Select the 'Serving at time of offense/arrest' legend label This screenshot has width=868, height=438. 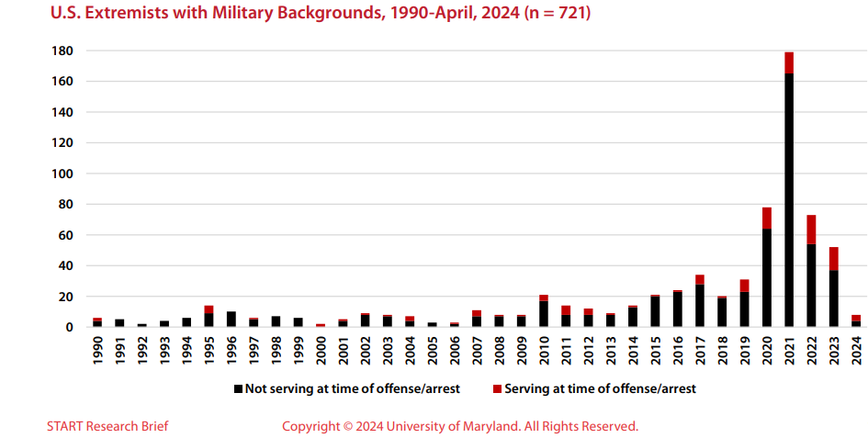[600, 389]
